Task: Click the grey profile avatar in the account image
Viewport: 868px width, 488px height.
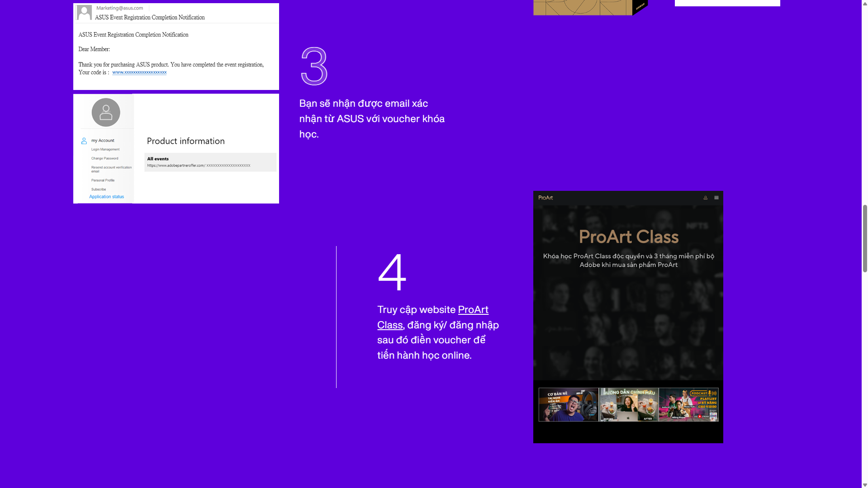Action: click(x=106, y=112)
